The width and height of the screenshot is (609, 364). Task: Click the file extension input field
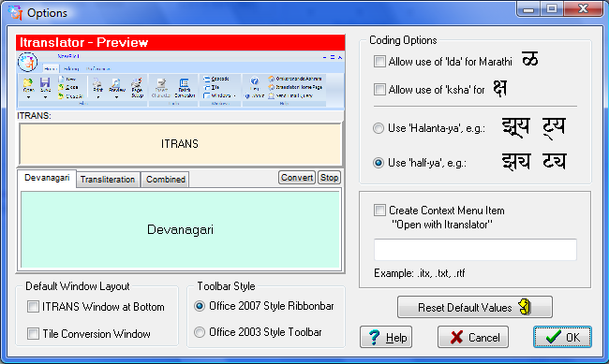[475, 250]
